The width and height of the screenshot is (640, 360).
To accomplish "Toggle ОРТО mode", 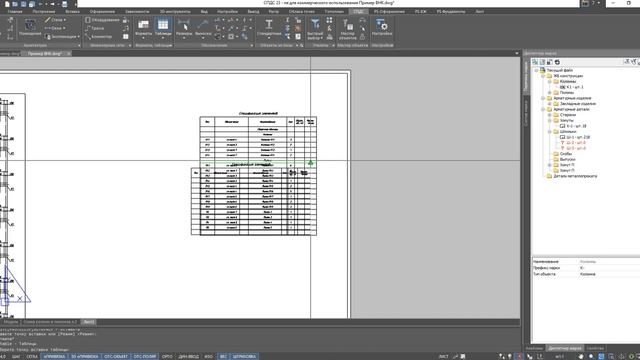I will (167, 356).
